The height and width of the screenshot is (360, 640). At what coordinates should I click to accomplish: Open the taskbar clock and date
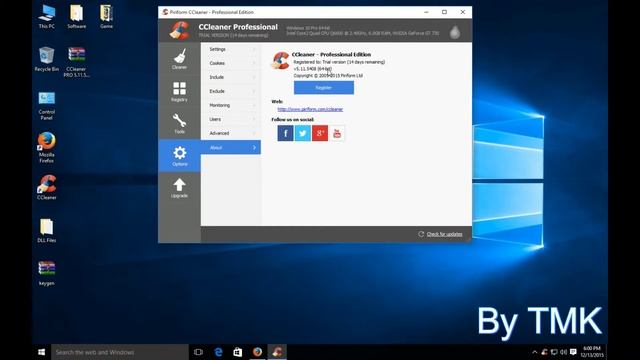(x=592, y=352)
